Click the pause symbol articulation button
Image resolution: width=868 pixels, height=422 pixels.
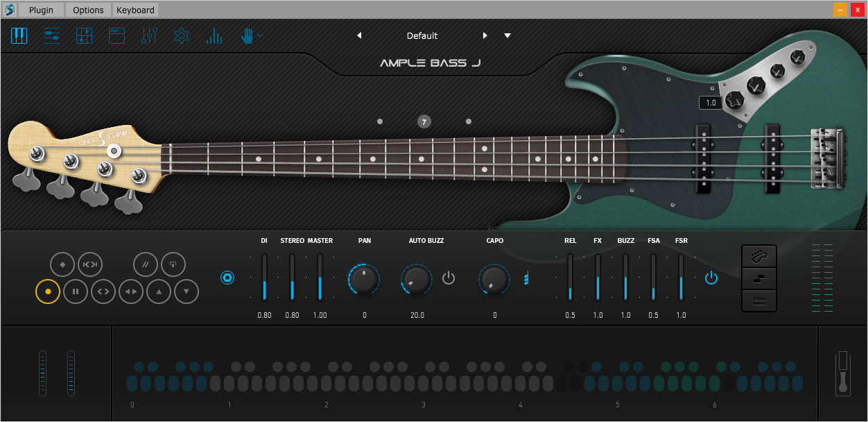tap(76, 292)
